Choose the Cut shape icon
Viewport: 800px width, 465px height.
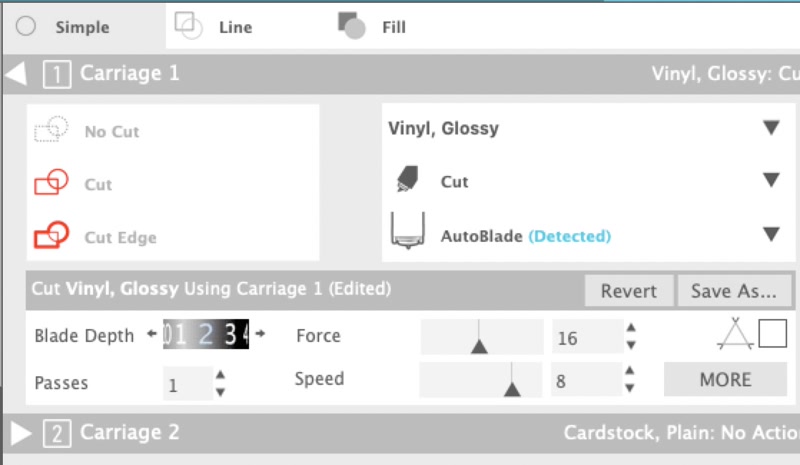[51, 183]
